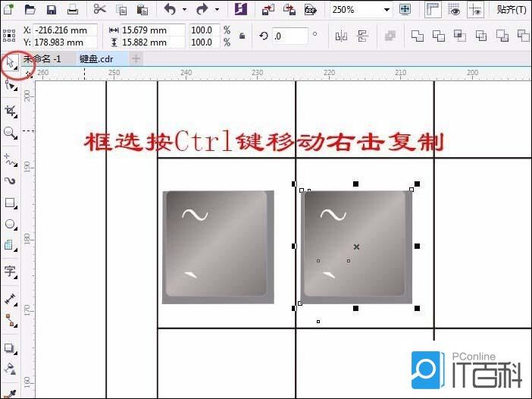Click the Print icon
Screen dimensions: 532x399
[x=73, y=9]
